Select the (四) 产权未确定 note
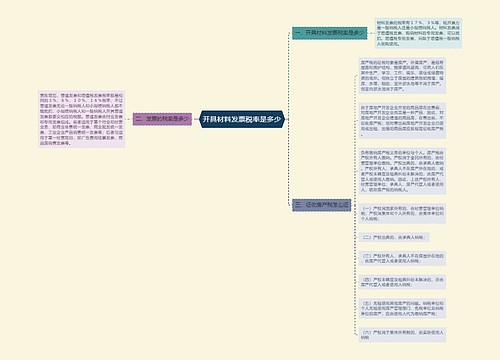 (x=402, y=282)
